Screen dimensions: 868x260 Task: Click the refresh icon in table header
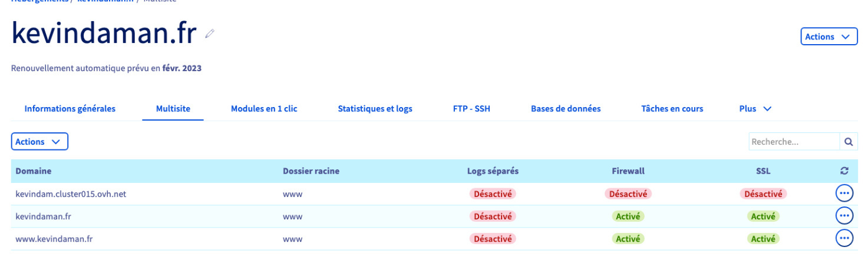[844, 171]
